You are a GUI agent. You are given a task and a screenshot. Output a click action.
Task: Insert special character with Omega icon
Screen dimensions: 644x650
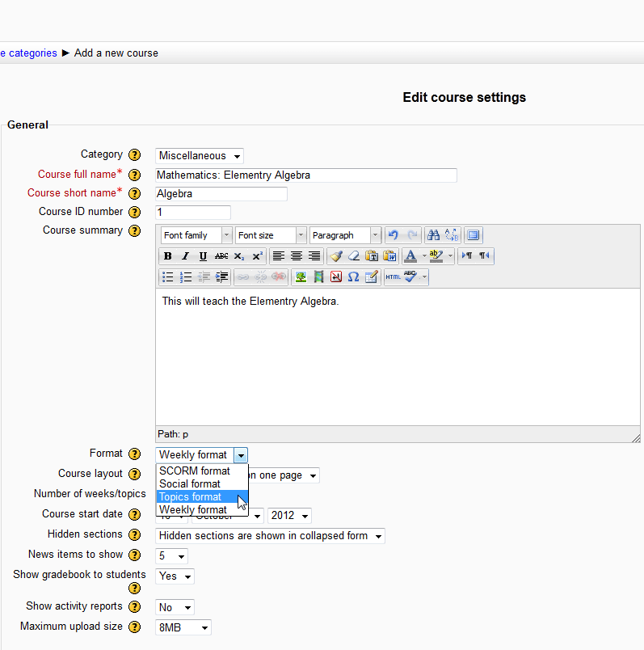[x=353, y=276]
